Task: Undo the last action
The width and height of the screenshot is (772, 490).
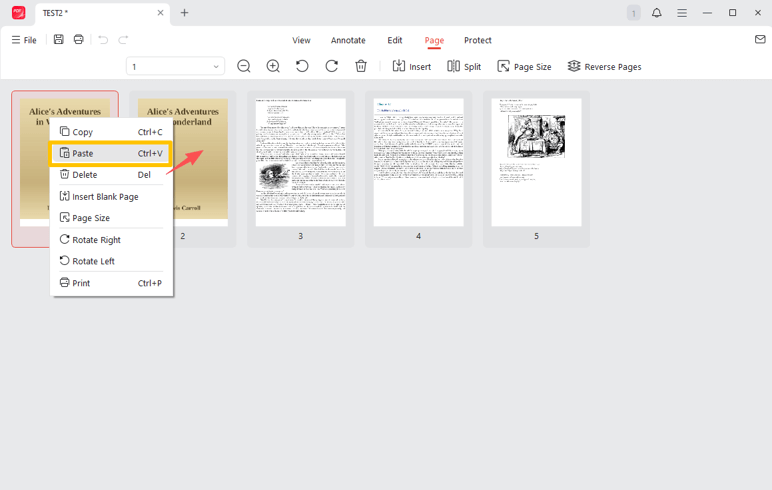Action: [103, 39]
